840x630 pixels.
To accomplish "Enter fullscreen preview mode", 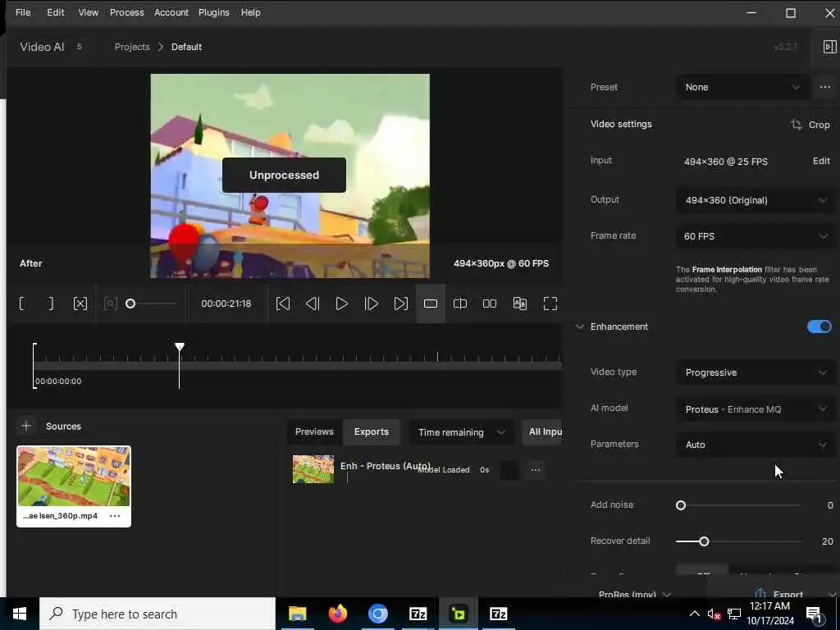I will coord(550,304).
